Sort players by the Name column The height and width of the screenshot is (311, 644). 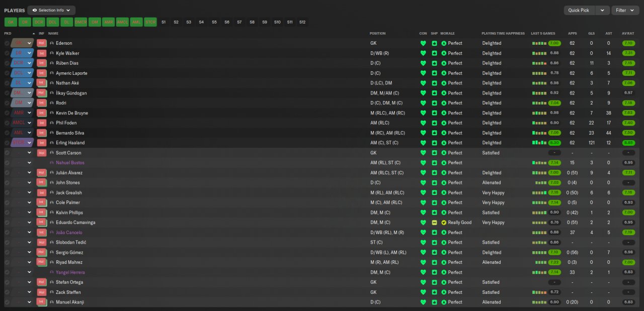pyautogui.click(x=53, y=34)
